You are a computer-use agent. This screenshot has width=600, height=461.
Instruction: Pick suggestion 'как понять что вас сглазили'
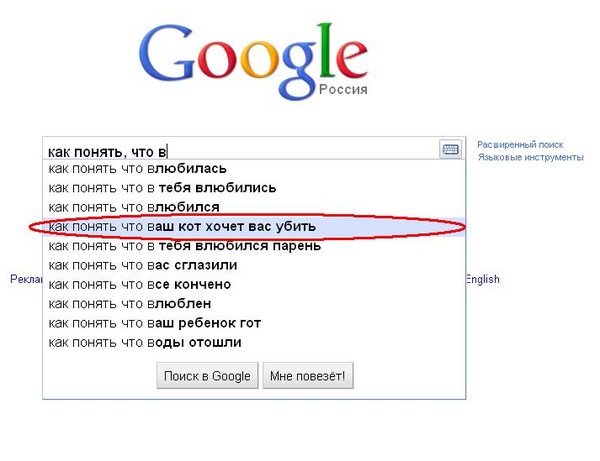click(x=143, y=265)
